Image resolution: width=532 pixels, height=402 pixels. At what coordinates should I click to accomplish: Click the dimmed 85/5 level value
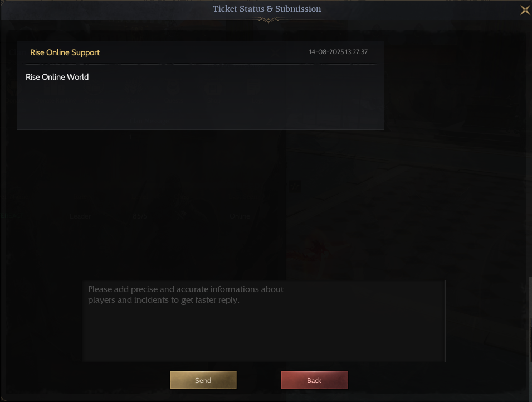click(x=140, y=216)
